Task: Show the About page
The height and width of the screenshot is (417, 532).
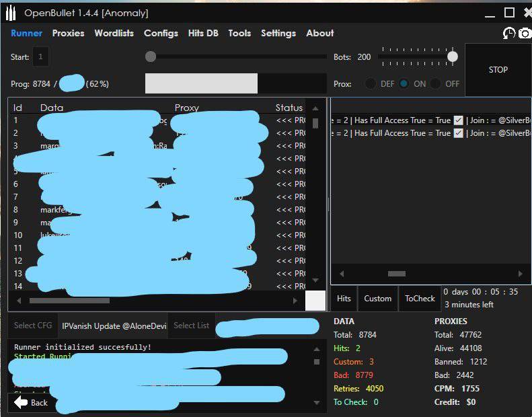Action: pyautogui.click(x=320, y=33)
